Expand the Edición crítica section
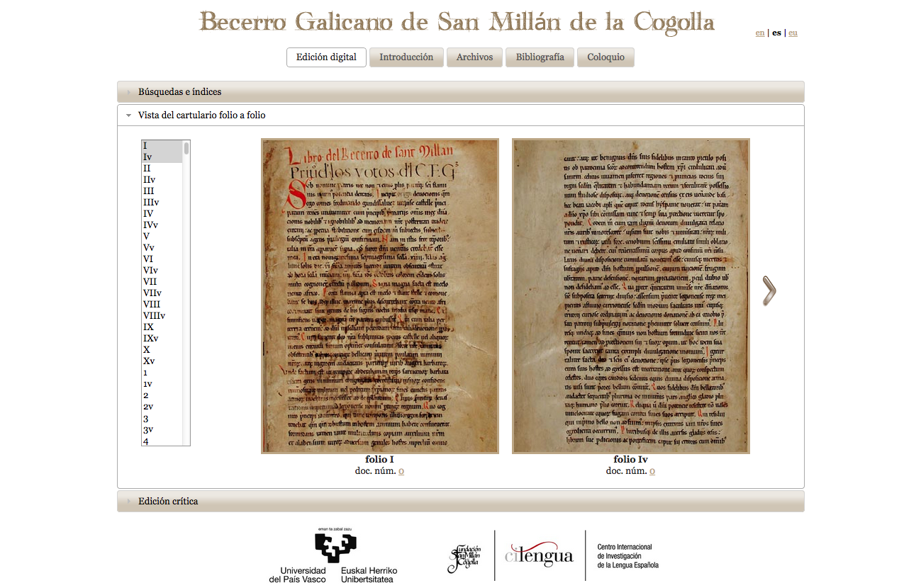Viewport: 921px width, 588px height. coord(461,501)
